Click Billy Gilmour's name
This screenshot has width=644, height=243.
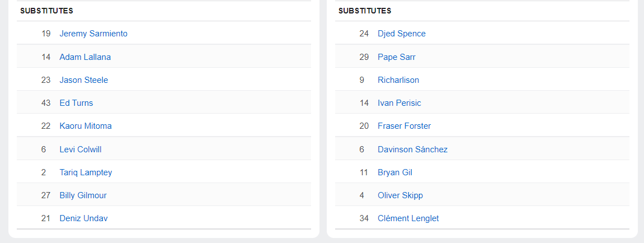point(83,195)
